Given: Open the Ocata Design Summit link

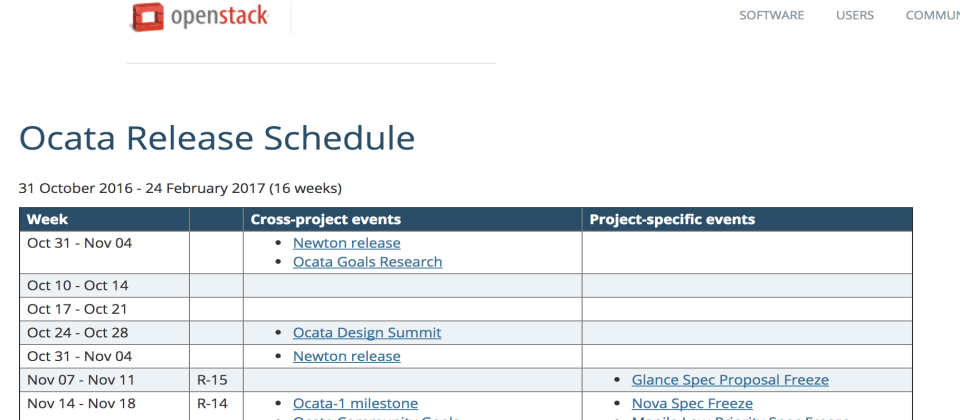Looking at the screenshot, I should click(x=367, y=333).
